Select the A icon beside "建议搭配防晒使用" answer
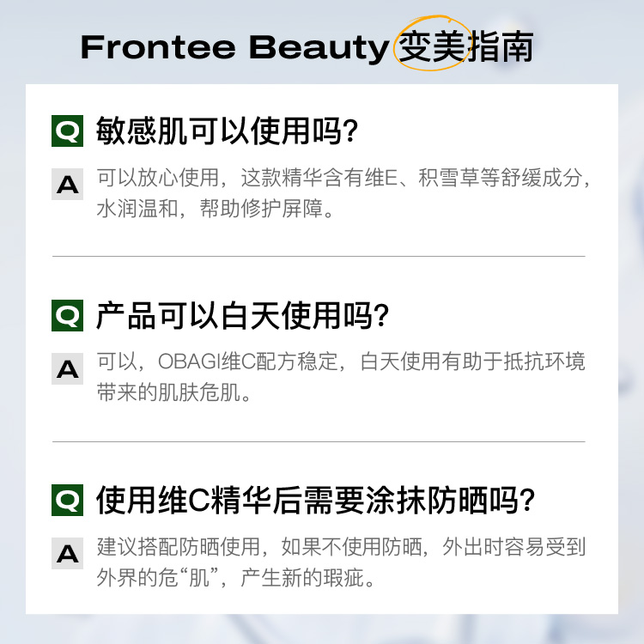The width and height of the screenshot is (644, 644). [x=68, y=553]
